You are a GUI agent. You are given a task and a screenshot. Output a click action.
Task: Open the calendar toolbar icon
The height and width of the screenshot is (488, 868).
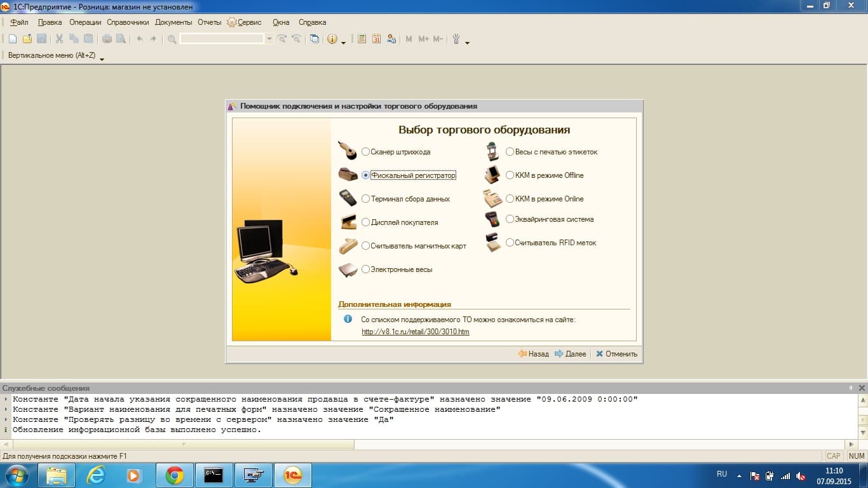[376, 39]
